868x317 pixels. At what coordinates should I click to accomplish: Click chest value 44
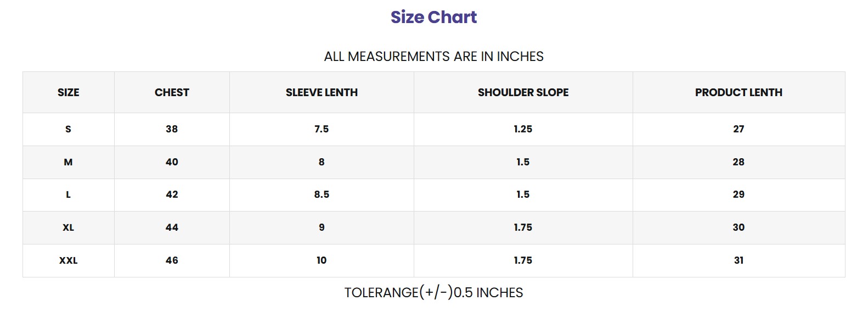tap(172, 227)
